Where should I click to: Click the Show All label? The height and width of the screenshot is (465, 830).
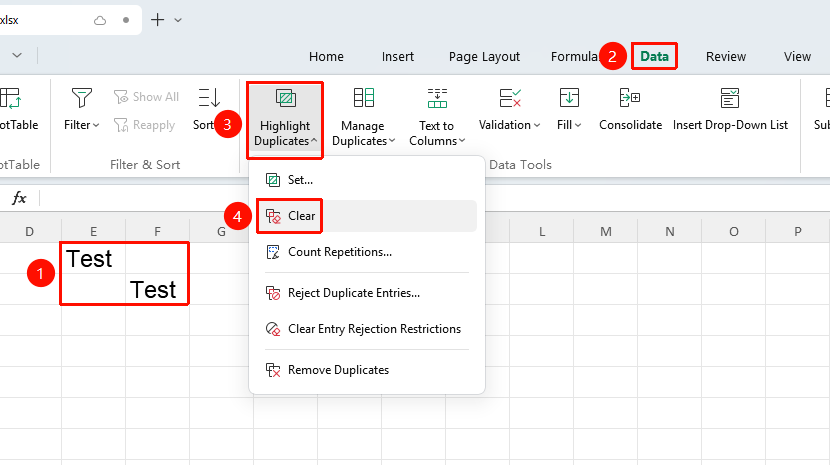coord(156,97)
